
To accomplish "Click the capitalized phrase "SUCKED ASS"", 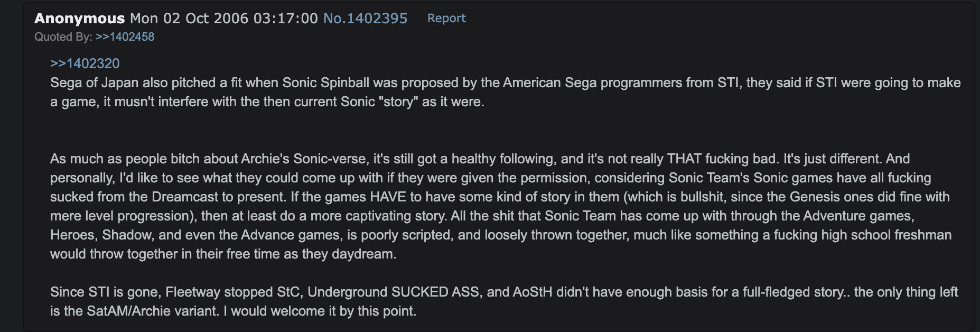I will pyautogui.click(x=435, y=292).
